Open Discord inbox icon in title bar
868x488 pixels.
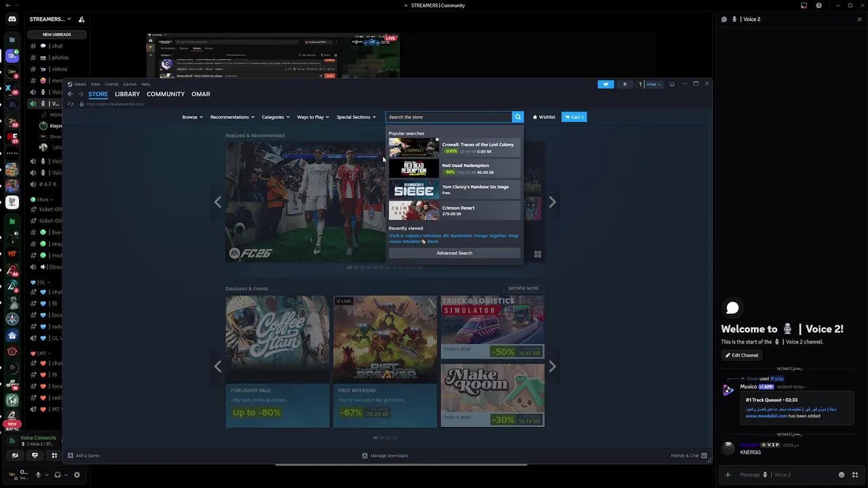[x=804, y=5]
